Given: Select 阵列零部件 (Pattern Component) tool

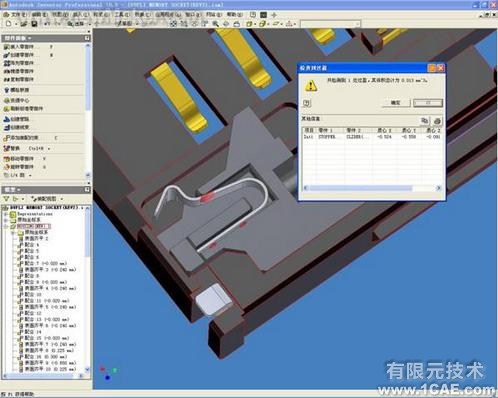Looking at the screenshot, I should [x=19, y=63].
